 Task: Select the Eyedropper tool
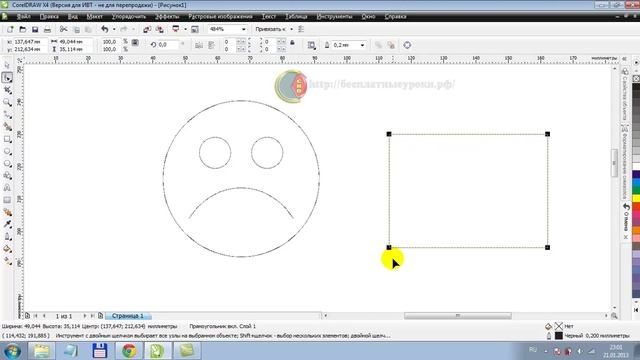(x=7, y=224)
